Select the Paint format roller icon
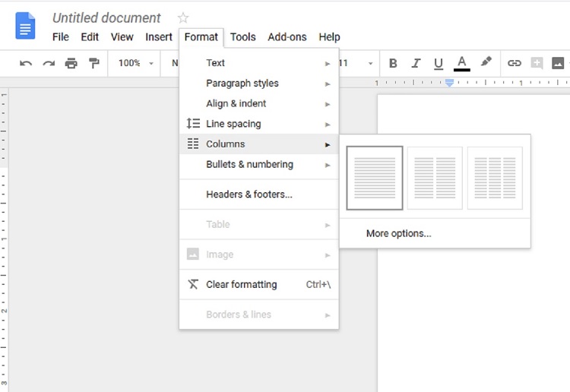 [x=93, y=63]
